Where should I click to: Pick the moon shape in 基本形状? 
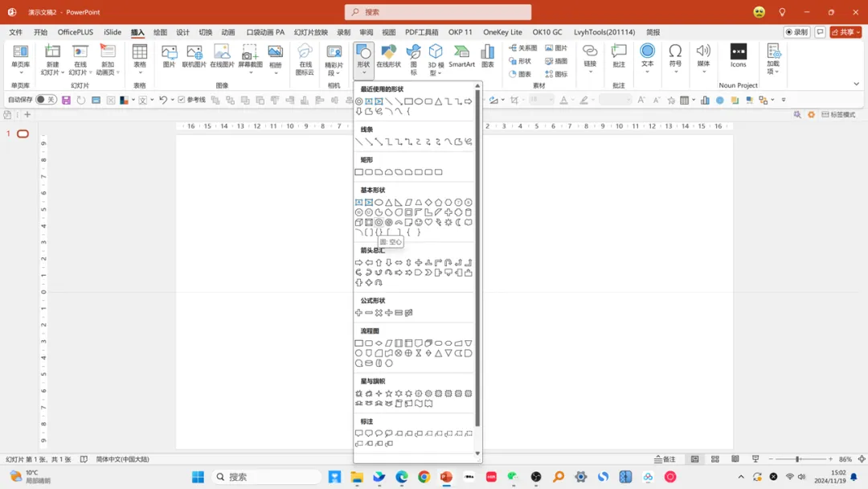pos(458,222)
